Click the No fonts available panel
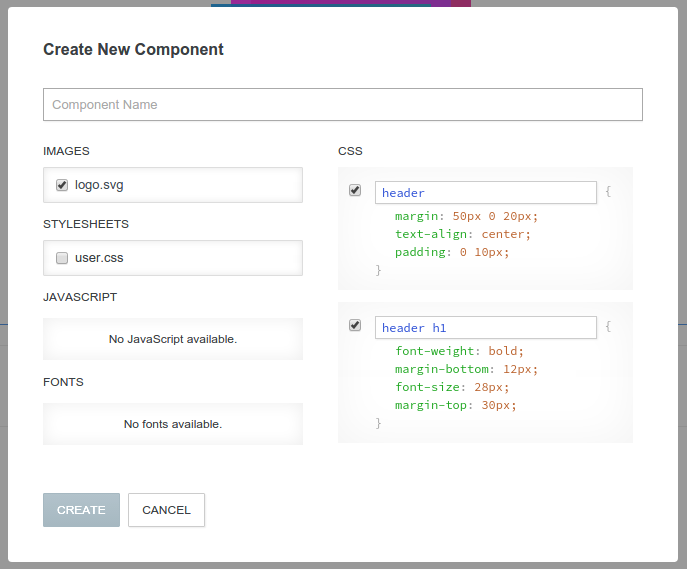The height and width of the screenshot is (569, 687). pyautogui.click(x=173, y=424)
